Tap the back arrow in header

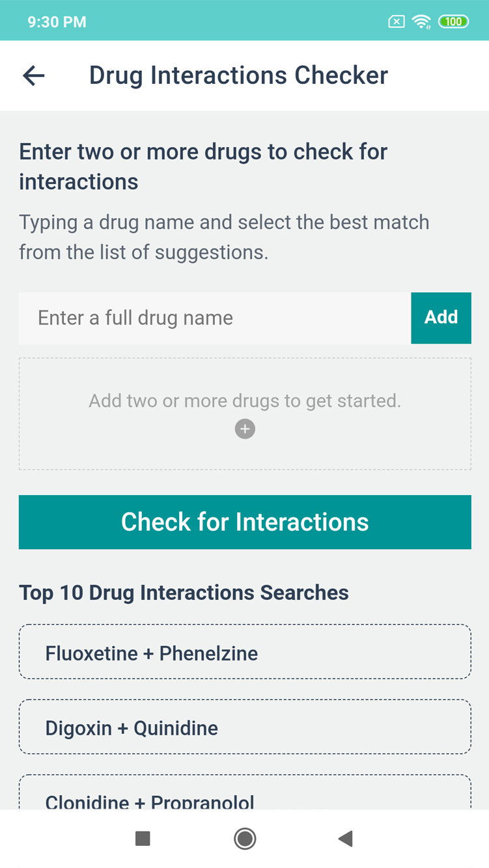pos(34,75)
